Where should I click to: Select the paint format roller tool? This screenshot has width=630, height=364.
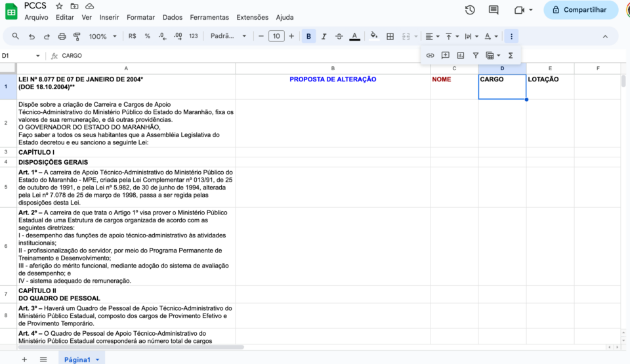[77, 37]
